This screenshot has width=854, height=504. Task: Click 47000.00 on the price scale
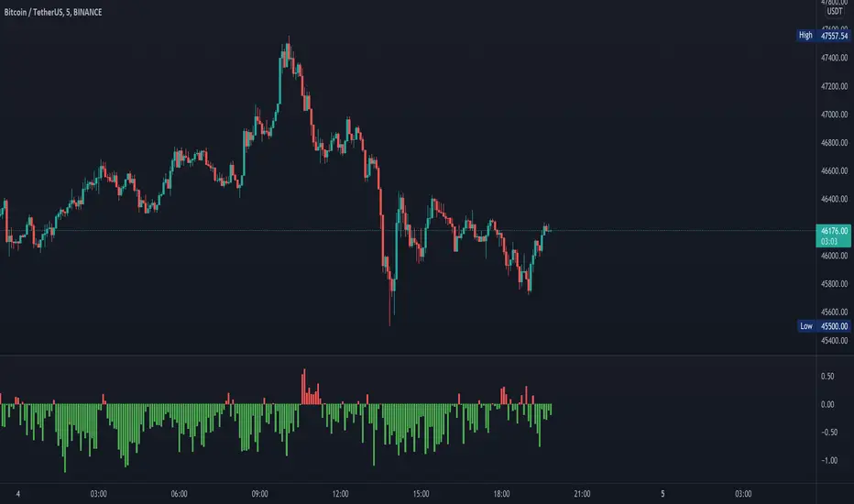click(833, 115)
